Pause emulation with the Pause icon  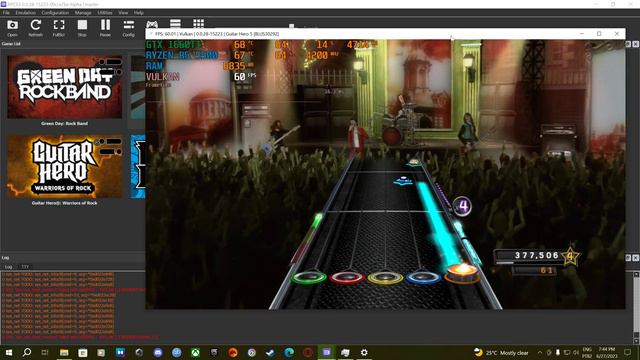[x=105, y=28]
